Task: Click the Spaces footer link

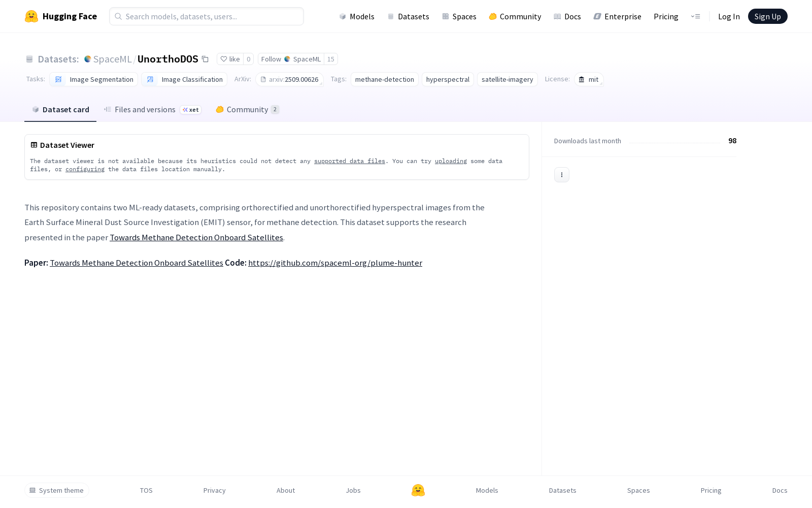Action: (x=638, y=490)
